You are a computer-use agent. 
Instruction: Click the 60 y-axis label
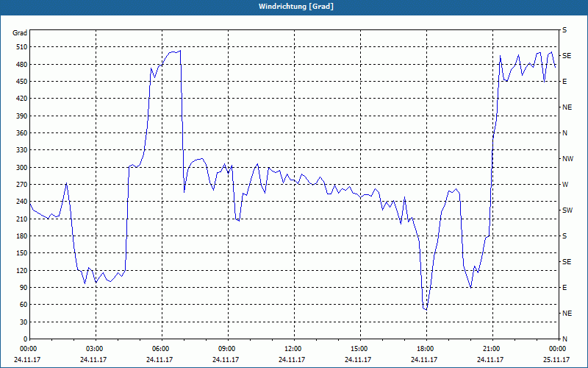(x=24, y=305)
